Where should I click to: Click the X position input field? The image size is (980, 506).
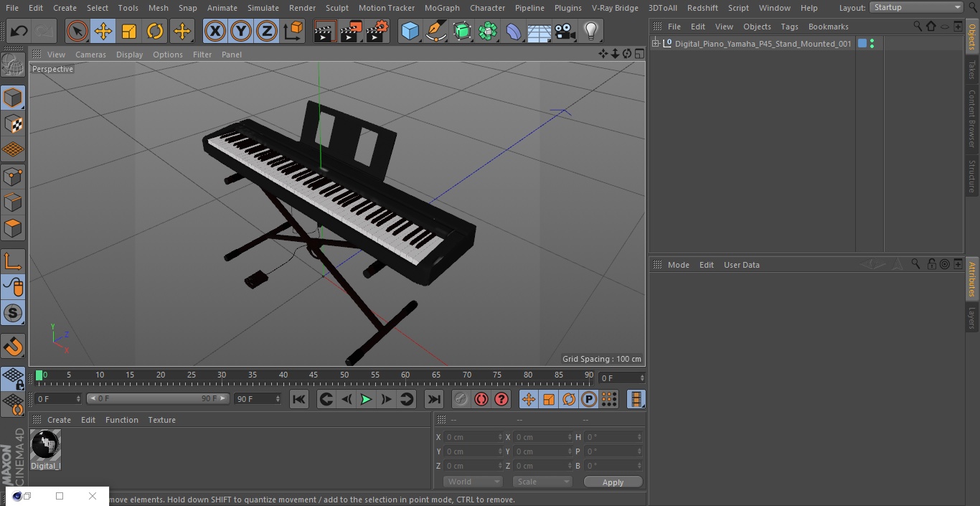[474, 437]
